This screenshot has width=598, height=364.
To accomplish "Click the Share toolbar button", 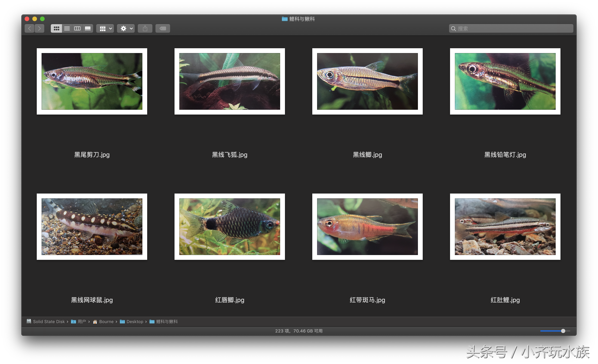I will (145, 29).
